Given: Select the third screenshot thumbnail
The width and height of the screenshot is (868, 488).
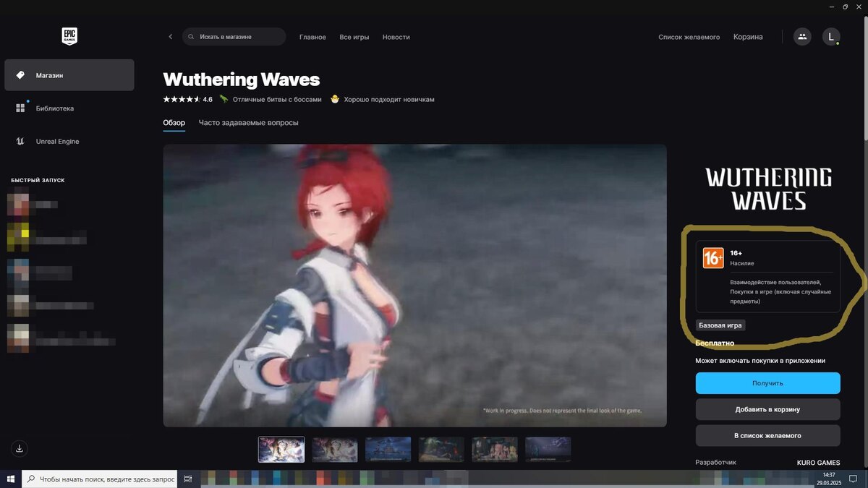Looking at the screenshot, I should [388, 449].
